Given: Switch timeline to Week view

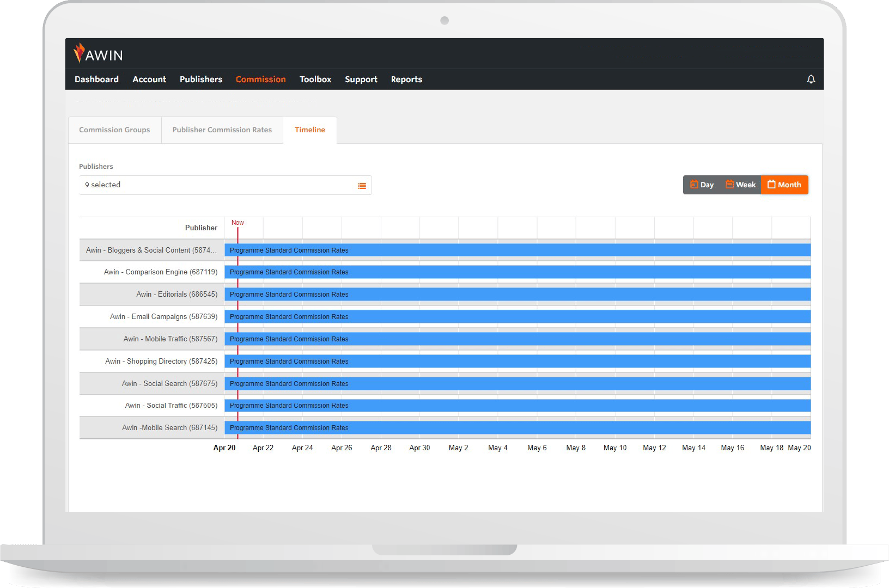Looking at the screenshot, I should pyautogui.click(x=740, y=185).
